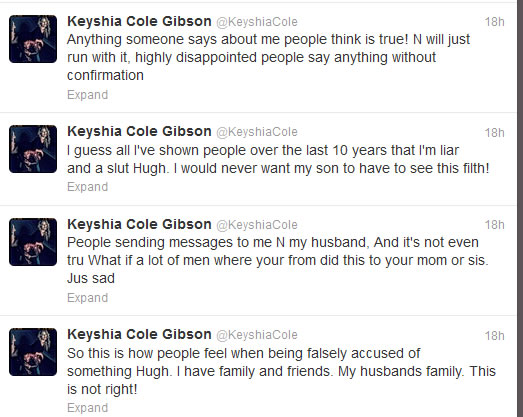Open the 18h timestamp on the 'Jus sad' tweet
This screenshot has width=523, height=417.
(x=494, y=225)
